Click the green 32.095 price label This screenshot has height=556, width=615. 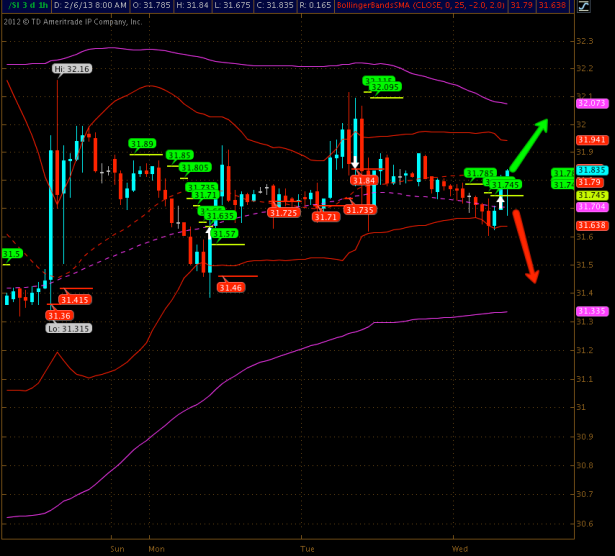click(x=385, y=87)
